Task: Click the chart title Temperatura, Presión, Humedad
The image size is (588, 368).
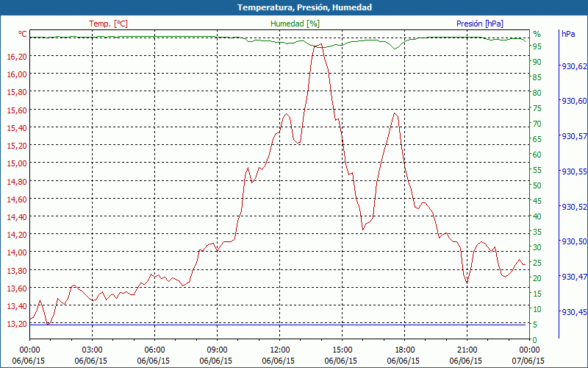Action: click(x=304, y=7)
